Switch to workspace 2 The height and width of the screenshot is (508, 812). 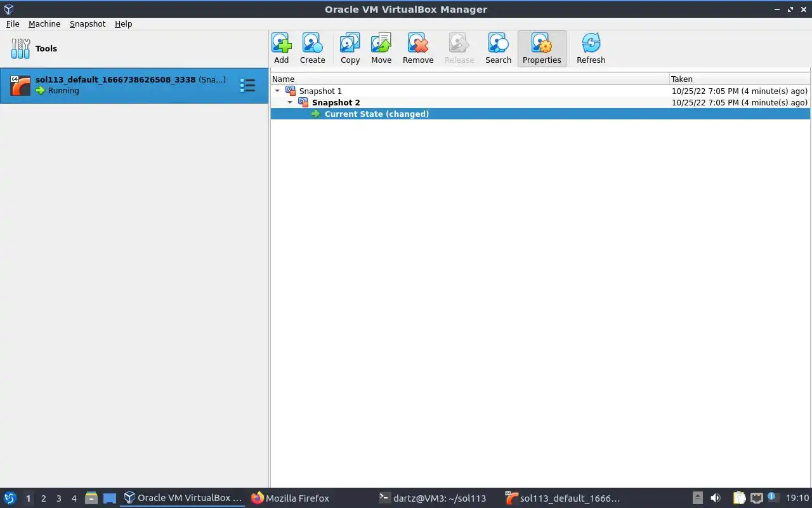point(43,498)
